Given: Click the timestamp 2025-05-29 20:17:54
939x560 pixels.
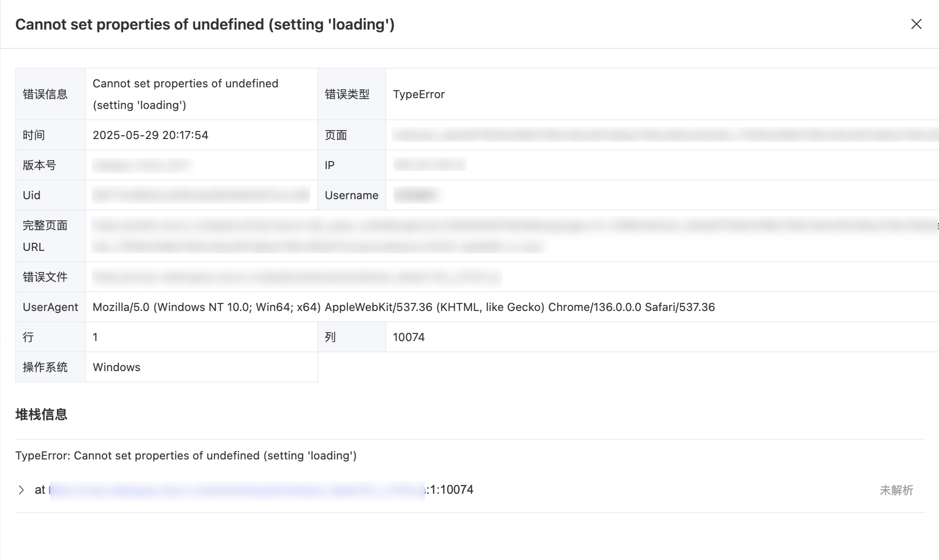Looking at the screenshot, I should (x=150, y=135).
